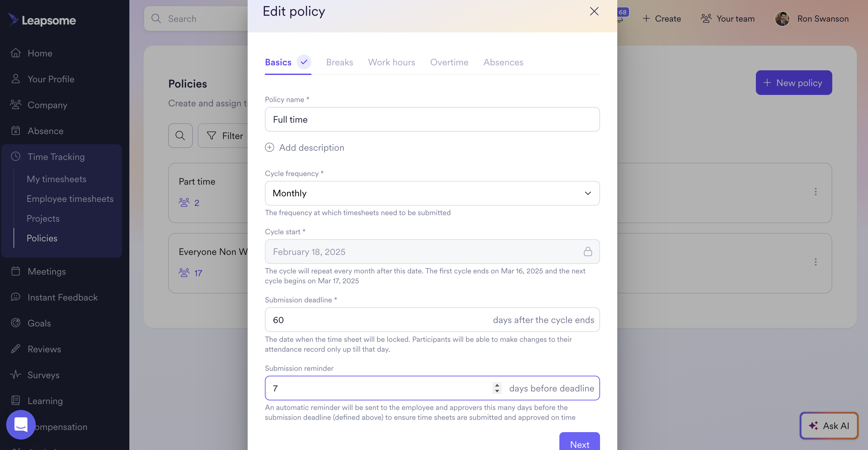868x450 pixels.
Task: Click Ron Swanson's profile avatar
Action: point(782,18)
